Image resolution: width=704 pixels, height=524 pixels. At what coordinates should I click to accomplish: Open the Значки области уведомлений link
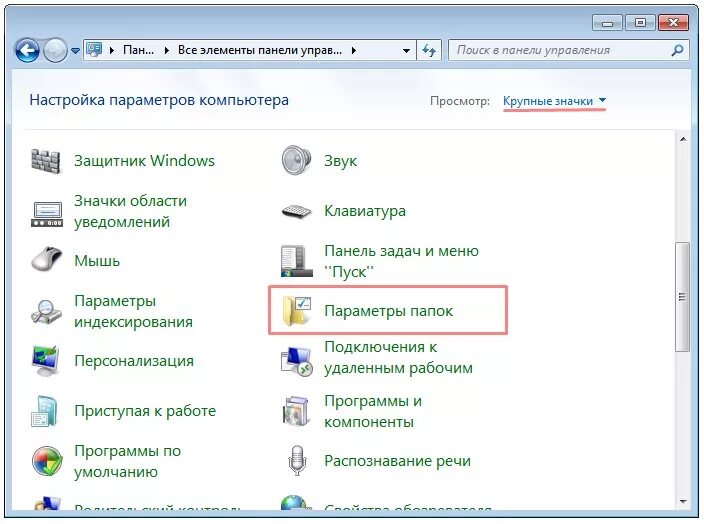coord(130,211)
